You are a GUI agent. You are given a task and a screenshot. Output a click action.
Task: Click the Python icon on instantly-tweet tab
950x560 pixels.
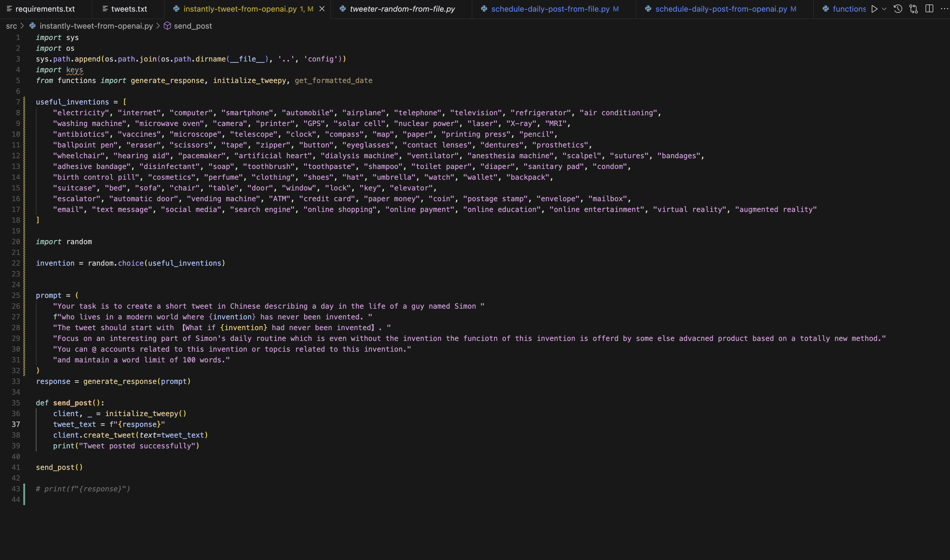click(x=176, y=9)
